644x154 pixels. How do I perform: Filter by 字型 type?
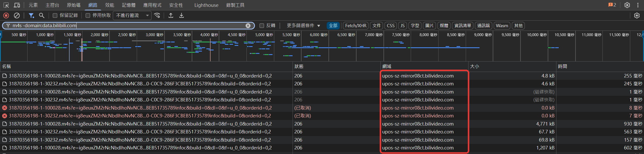point(415,26)
